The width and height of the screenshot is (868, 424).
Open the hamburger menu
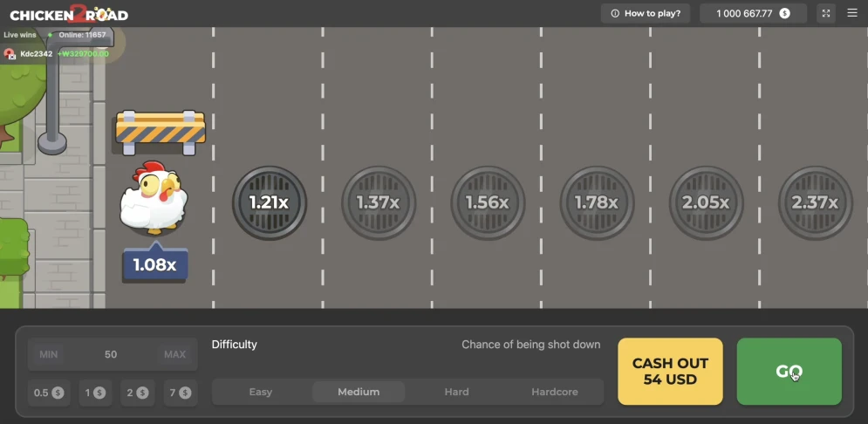(852, 13)
